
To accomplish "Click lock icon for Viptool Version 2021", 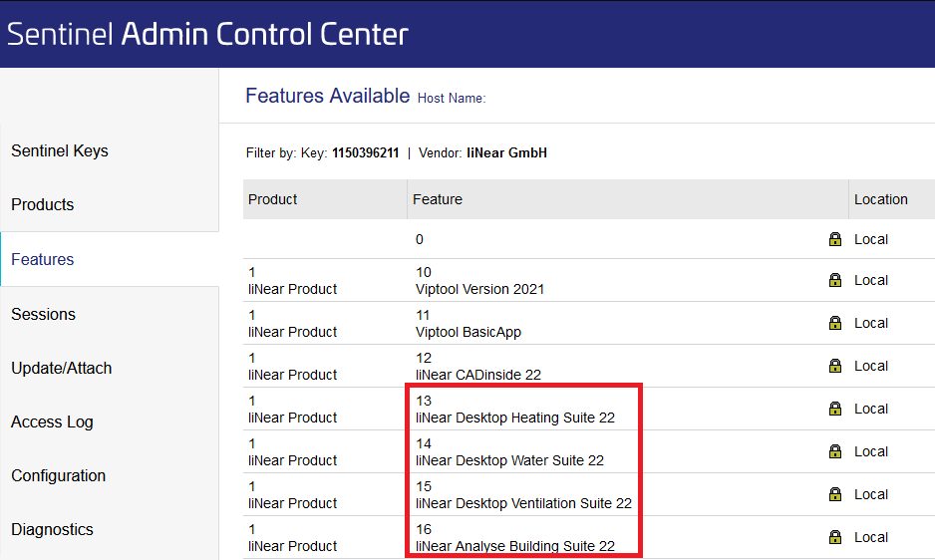I will (835, 280).
